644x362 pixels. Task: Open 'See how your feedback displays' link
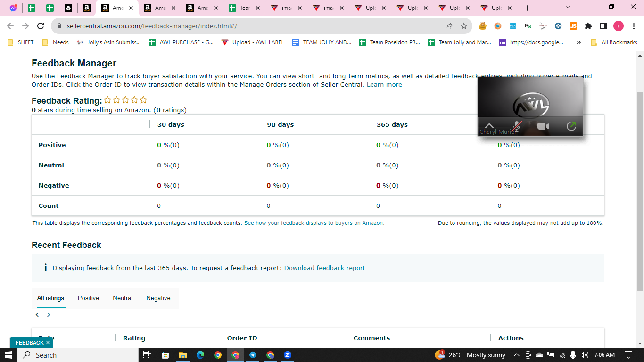click(x=314, y=223)
